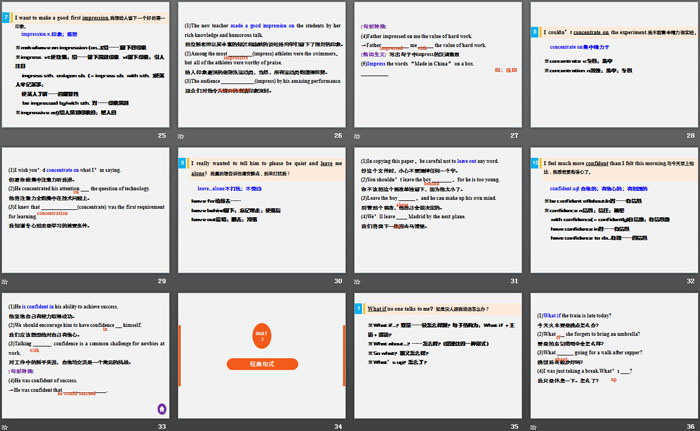
Task: Select slide 31 thumbnail about leave out
Action: point(438,210)
